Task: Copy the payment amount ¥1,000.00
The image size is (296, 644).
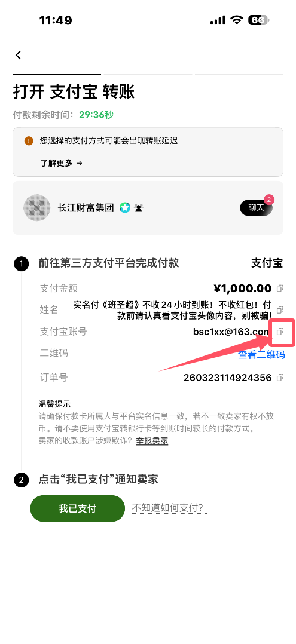Action: 280,289
